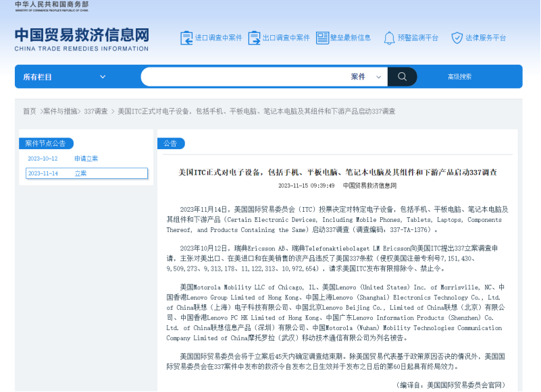This screenshot has height=392, width=541.
Task: Select the 2023-11-14 立案 entry
Action: click(x=86, y=173)
